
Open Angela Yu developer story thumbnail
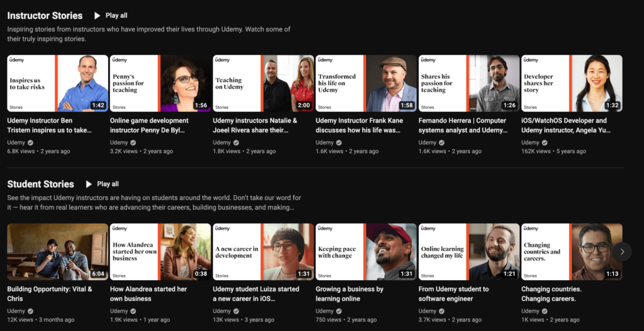[572, 83]
